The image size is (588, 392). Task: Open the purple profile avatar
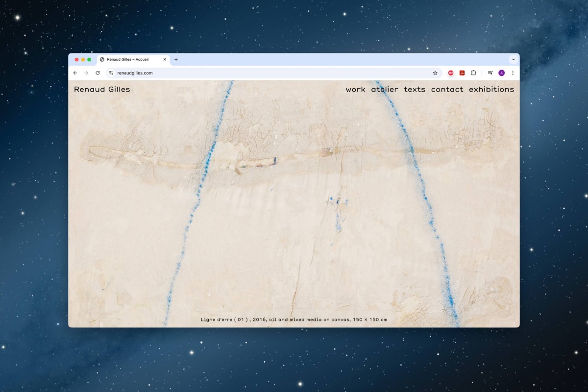point(501,73)
